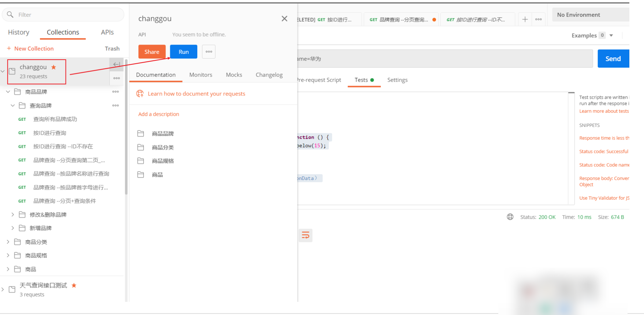
Task: Toggle the wrap lines icon in response
Action: pos(305,235)
